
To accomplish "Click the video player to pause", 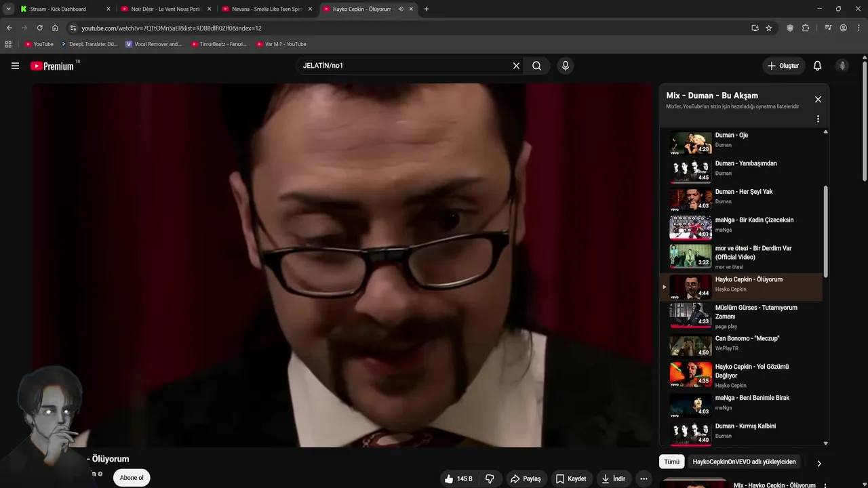I will [342, 265].
